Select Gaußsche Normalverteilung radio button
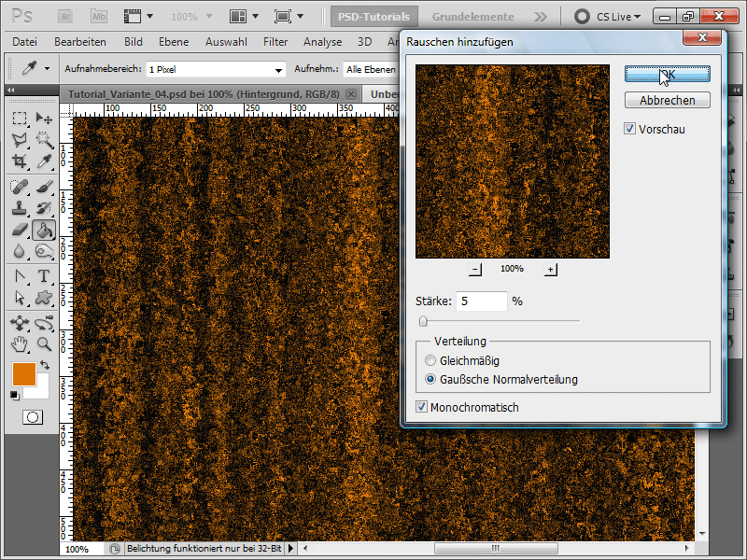Screen dimensions: 747x560 point(430,379)
